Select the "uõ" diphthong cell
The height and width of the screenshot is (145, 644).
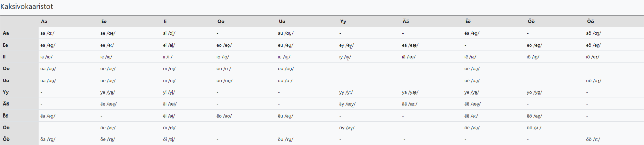pyautogui.click(x=593, y=81)
